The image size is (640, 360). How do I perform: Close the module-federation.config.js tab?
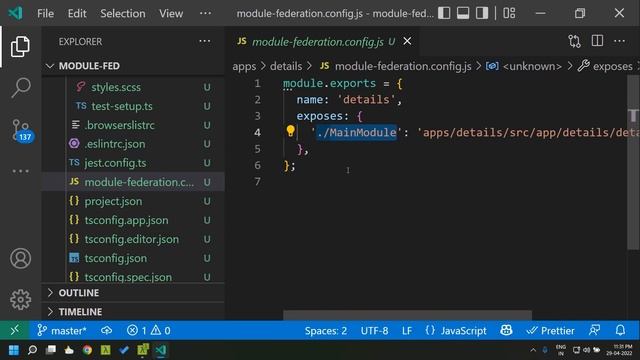pos(407,41)
